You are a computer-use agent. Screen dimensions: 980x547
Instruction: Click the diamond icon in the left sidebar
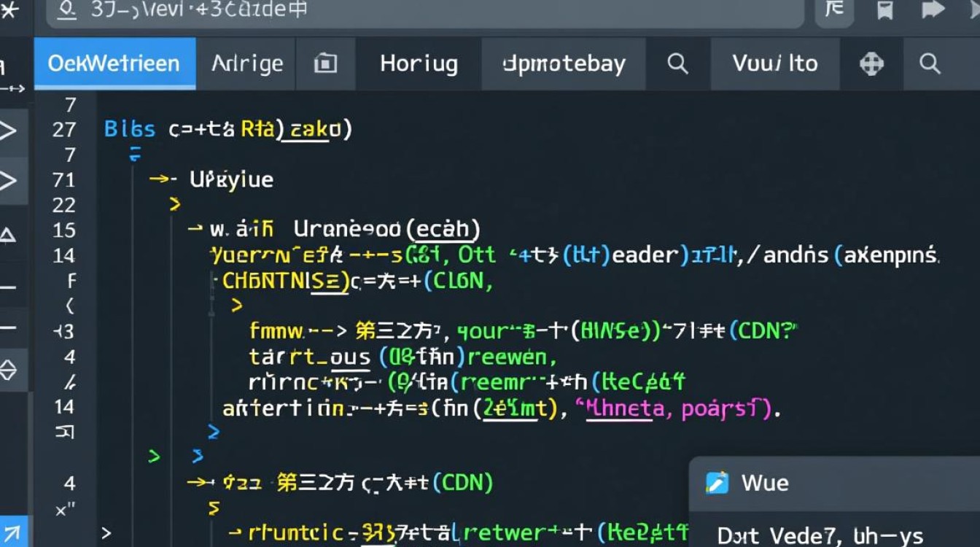point(8,371)
